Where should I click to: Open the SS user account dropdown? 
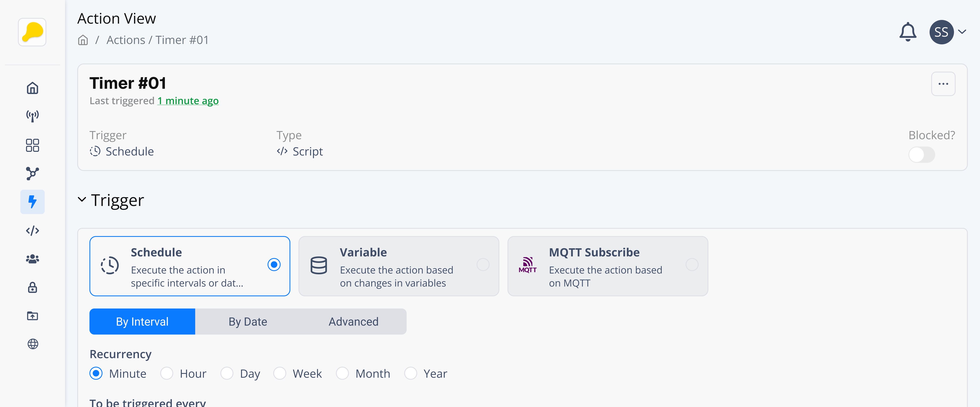pyautogui.click(x=948, y=32)
